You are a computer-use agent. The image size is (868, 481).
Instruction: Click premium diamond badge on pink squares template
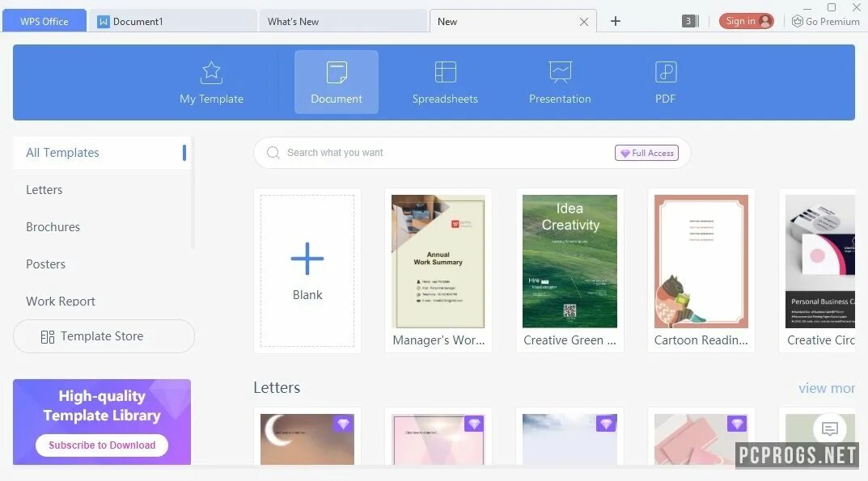pyautogui.click(x=737, y=424)
